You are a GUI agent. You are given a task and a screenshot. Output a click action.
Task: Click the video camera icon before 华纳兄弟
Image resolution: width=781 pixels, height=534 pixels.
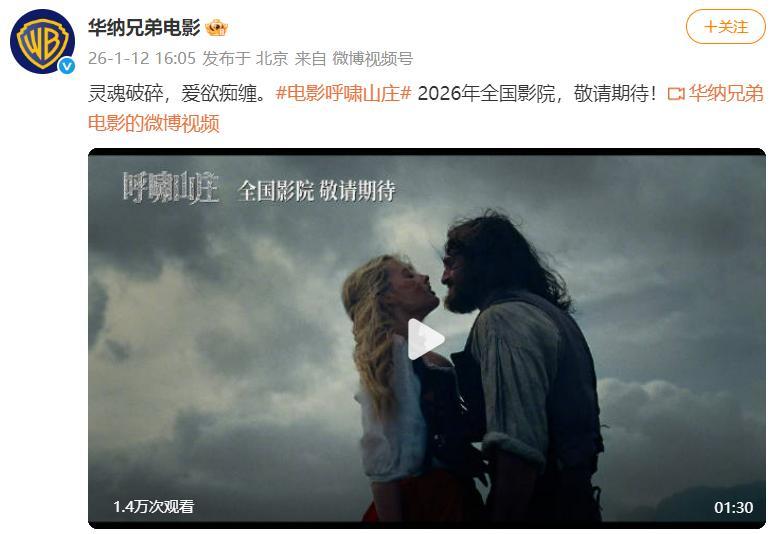coord(676,93)
